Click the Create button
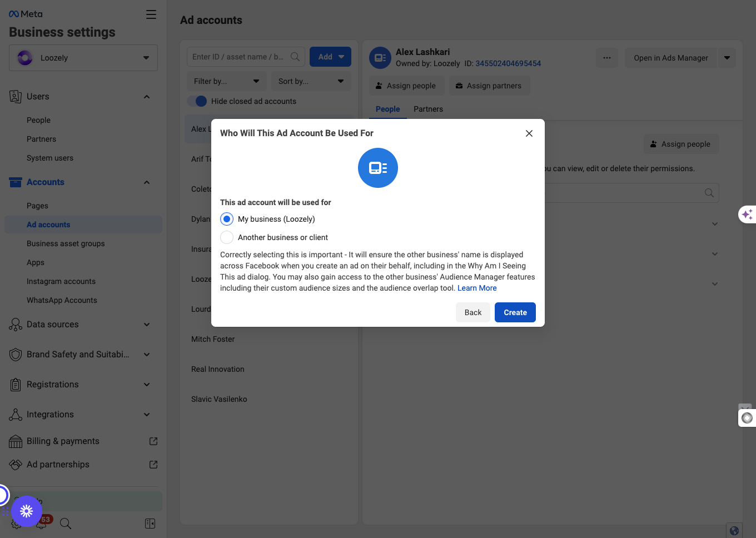 [x=515, y=312]
